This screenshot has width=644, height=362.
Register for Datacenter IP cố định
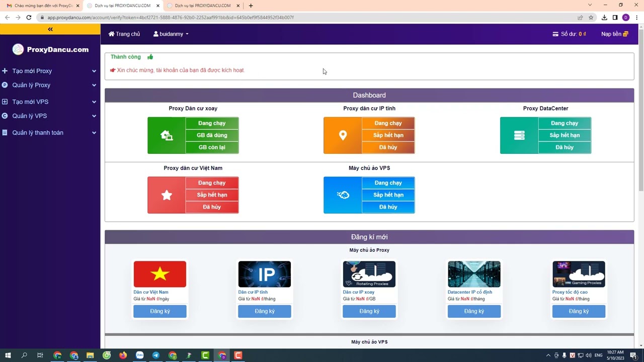pos(474,311)
